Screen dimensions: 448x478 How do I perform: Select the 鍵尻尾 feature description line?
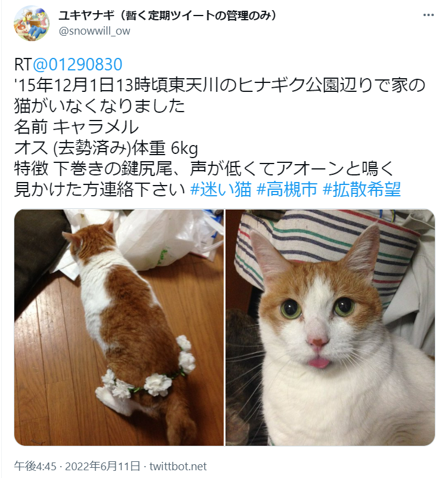tap(204, 168)
